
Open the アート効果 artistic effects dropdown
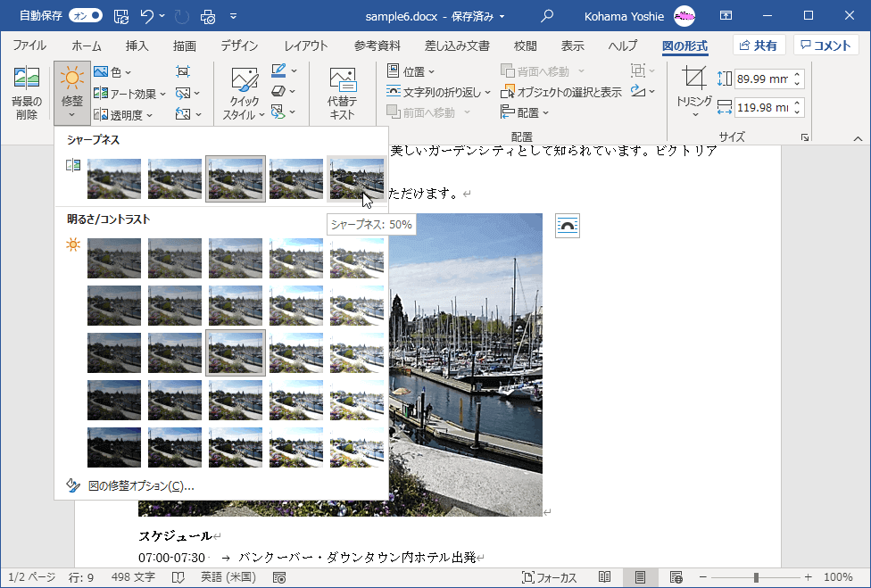[130, 94]
